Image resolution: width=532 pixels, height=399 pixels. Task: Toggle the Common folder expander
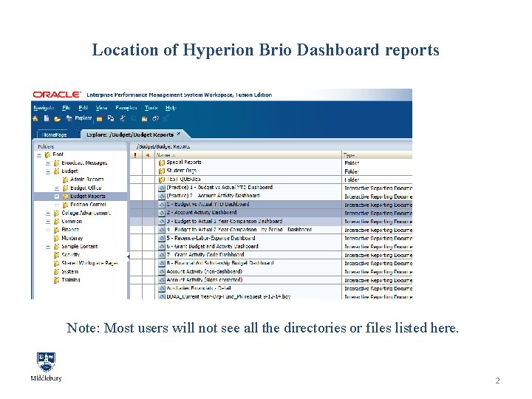coord(48,222)
